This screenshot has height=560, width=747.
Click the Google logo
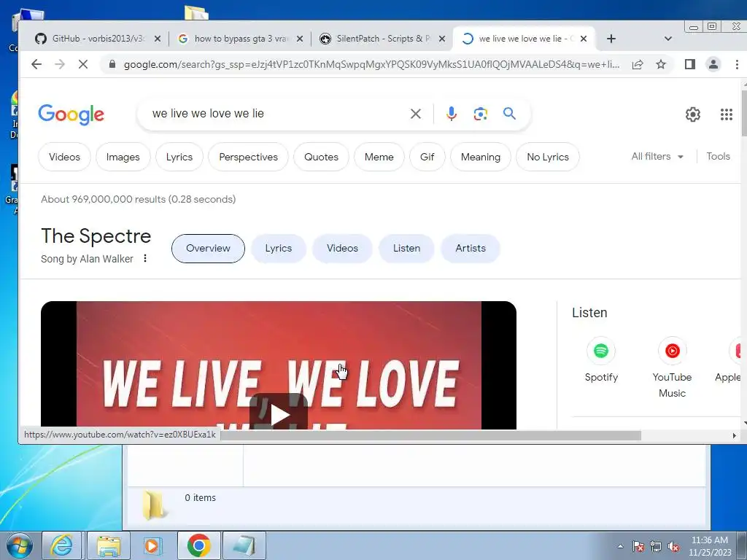click(x=71, y=114)
